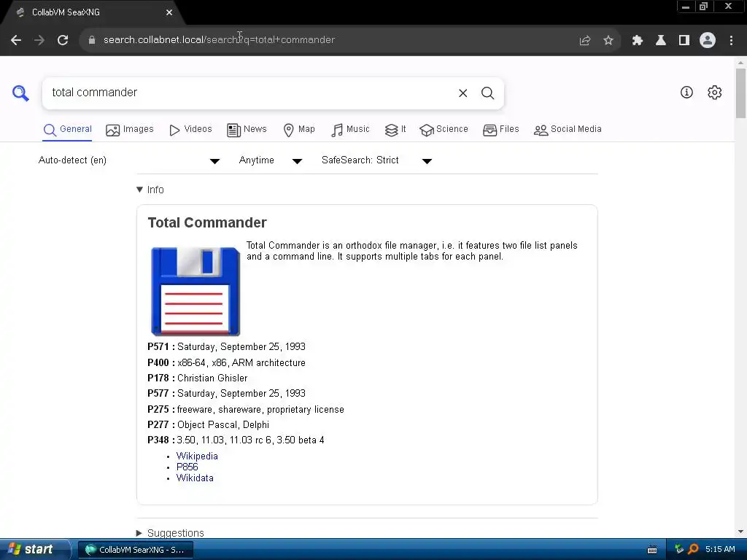The width and height of the screenshot is (747, 560).
Task: Click the on-screen keyboard tray icon
Action: pos(652,550)
